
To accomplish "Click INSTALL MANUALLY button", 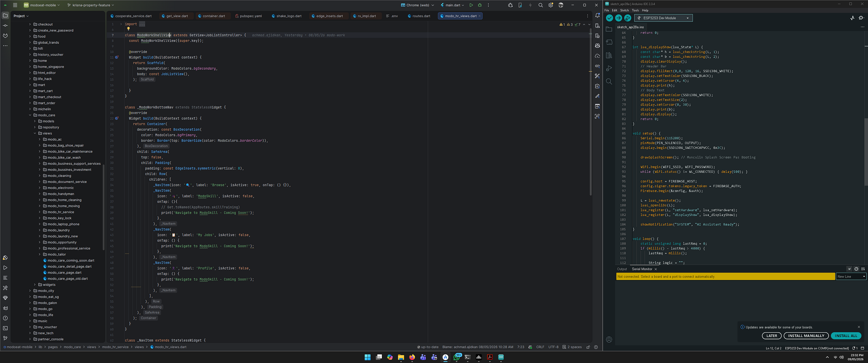I will 806,336.
